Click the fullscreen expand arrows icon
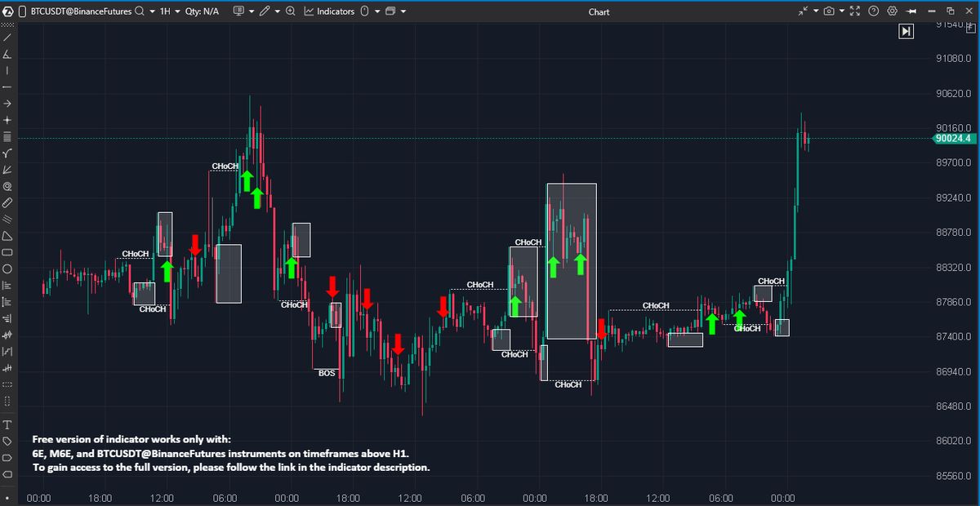This screenshot has width=980, height=506. pyautogui.click(x=854, y=11)
